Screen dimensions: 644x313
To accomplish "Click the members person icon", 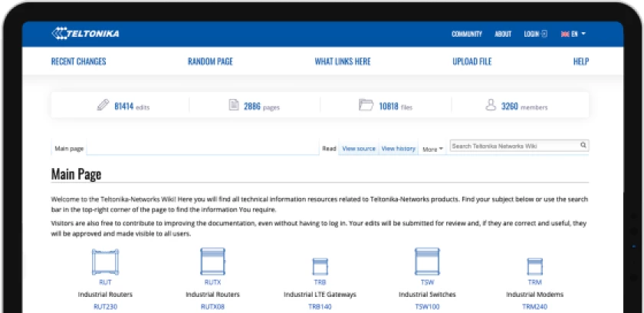I will tap(491, 105).
